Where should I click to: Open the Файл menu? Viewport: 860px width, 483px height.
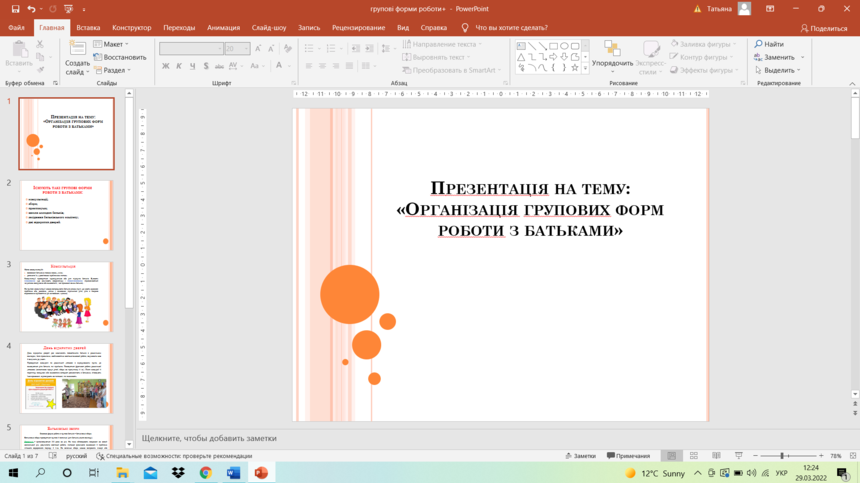pyautogui.click(x=16, y=27)
